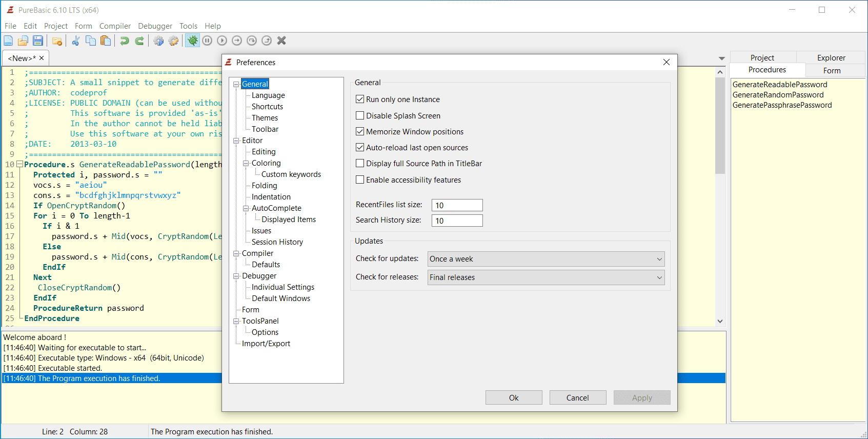Click the green Undo arrow icon
868x439 pixels.
(x=125, y=41)
